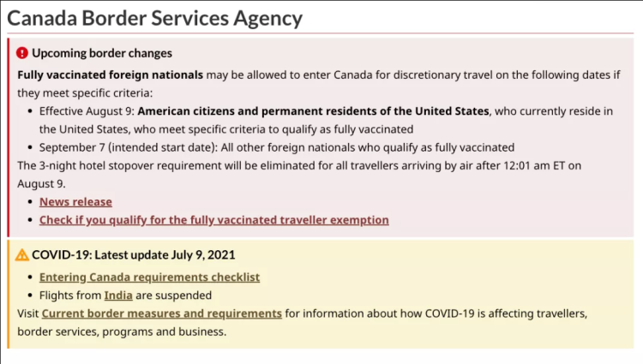
Task: Click the 'are suspended' text after India
Action: click(x=173, y=295)
